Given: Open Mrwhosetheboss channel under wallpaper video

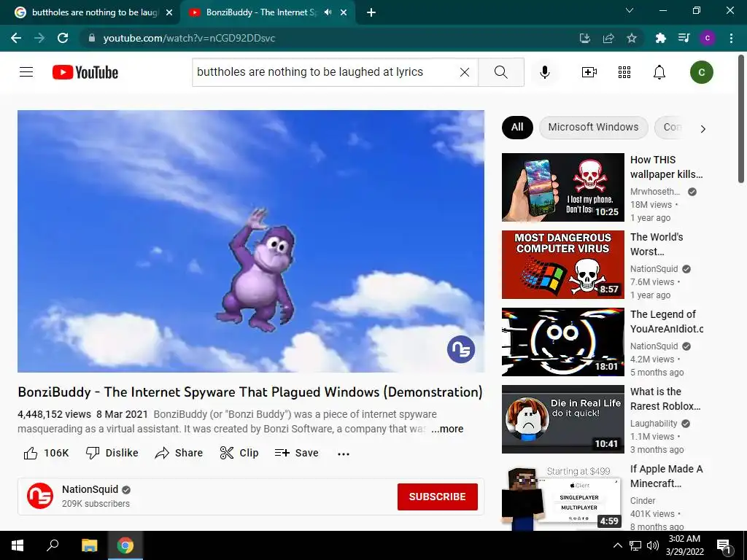Looking at the screenshot, I should pos(655,192).
